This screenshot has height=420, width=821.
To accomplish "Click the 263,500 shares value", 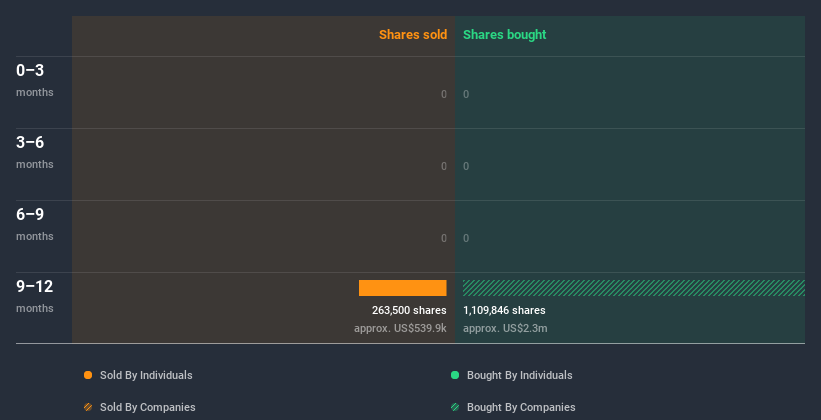I will coord(409,310).
